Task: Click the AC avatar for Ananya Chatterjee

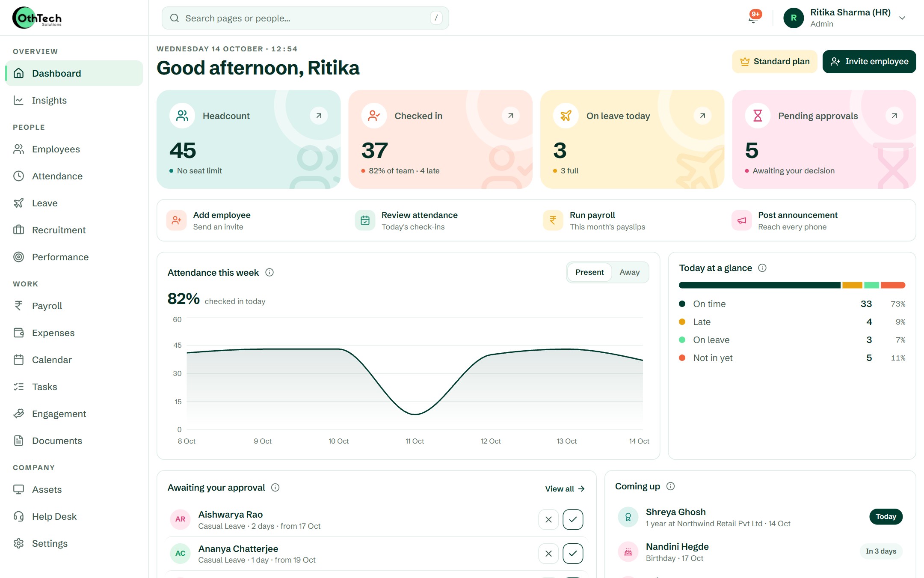Action: [180, 554]
